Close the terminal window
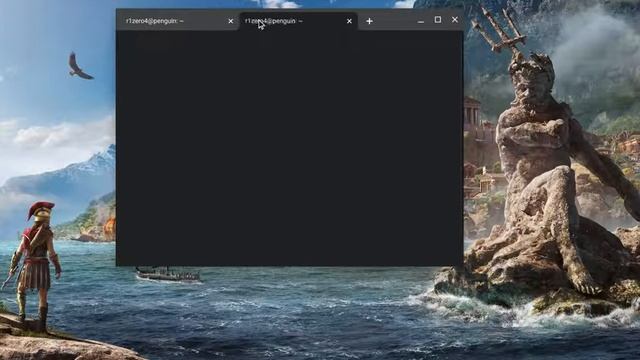Viewport: 640px width, 360px height. pyautogui.click(x=455, y=20)
